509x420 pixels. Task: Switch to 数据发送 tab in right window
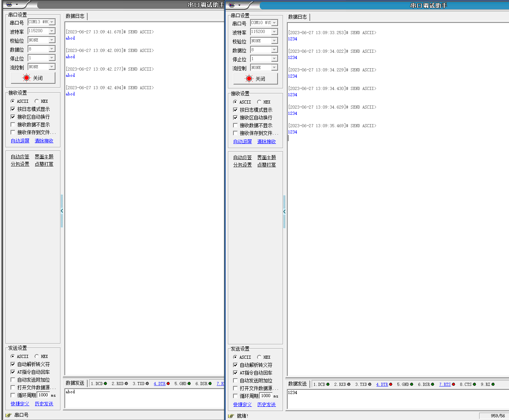click(x=298, y=384)
